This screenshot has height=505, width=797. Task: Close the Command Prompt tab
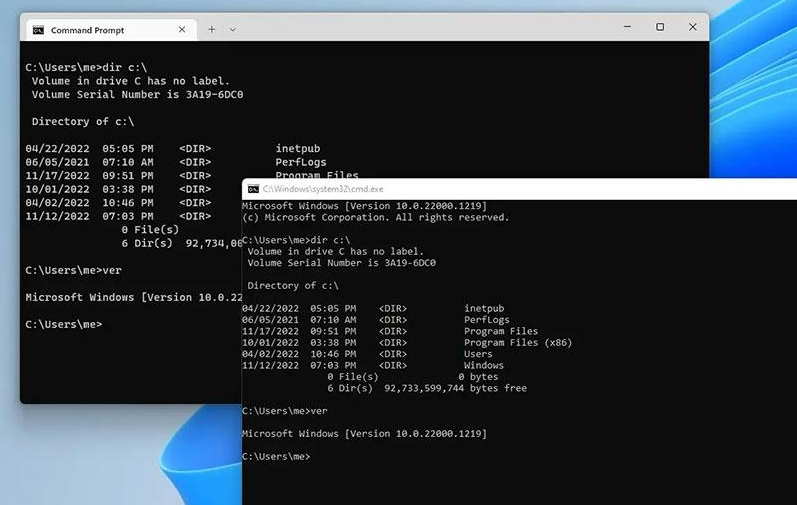click(181, 29)
